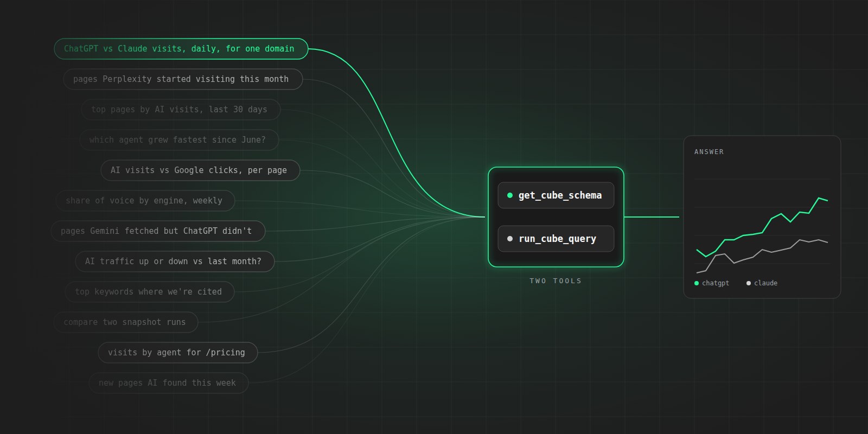
Task: Pick 'new pages AI found this week' pill
Action: tap(169, 383)
